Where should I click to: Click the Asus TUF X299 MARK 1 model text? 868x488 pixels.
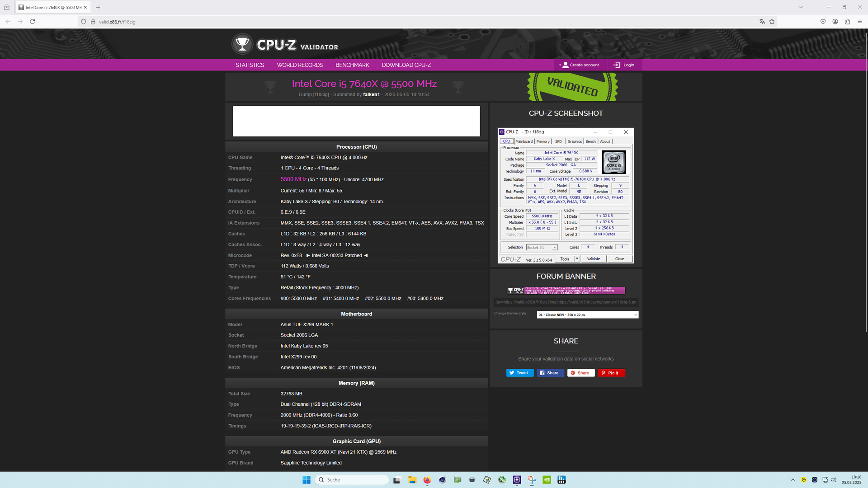[x=307, y=324]
